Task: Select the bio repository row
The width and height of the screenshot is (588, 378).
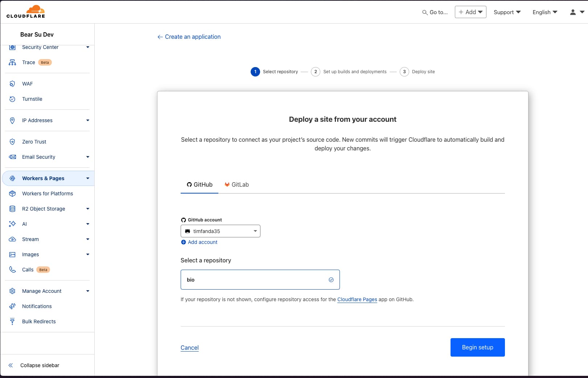Action: pyautogui.click(x=260, y=280)
